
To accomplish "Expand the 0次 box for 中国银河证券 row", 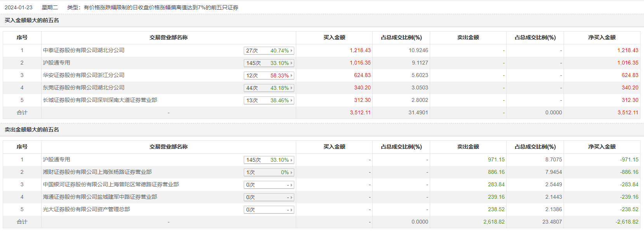I will pyautogui.click(x=269, y=185).
